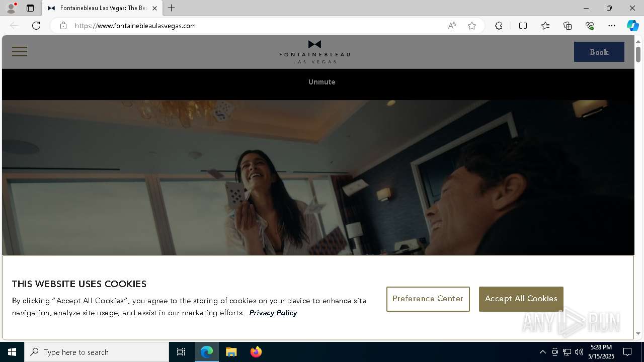644x362 pixels.
Task: Click the taskbar search box
Action: pyautogui.click(x=97, y=352)
